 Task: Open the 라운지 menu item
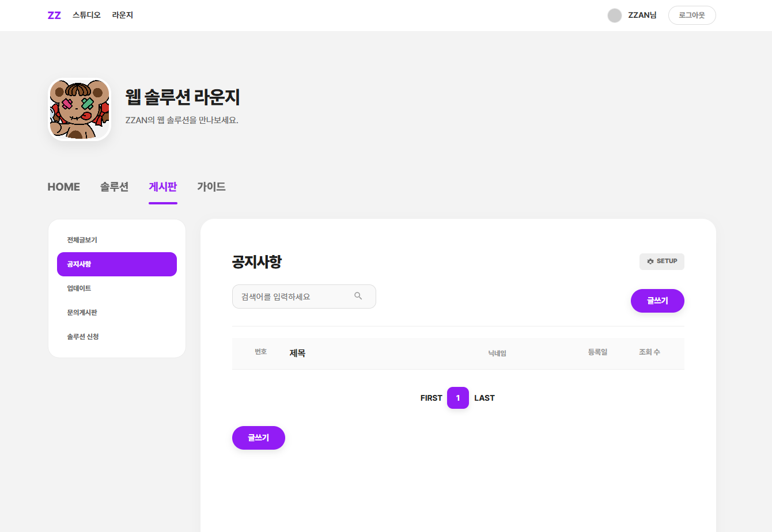(123, 16)
